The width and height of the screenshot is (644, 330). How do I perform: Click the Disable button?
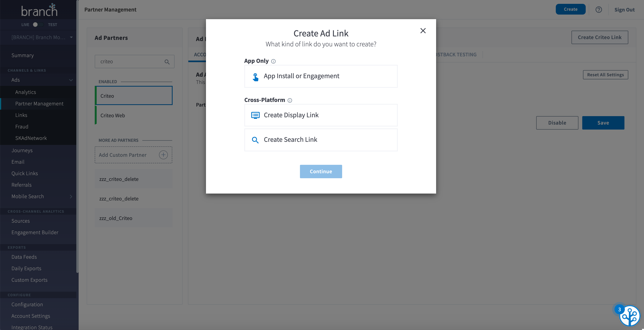coord(557,123)
